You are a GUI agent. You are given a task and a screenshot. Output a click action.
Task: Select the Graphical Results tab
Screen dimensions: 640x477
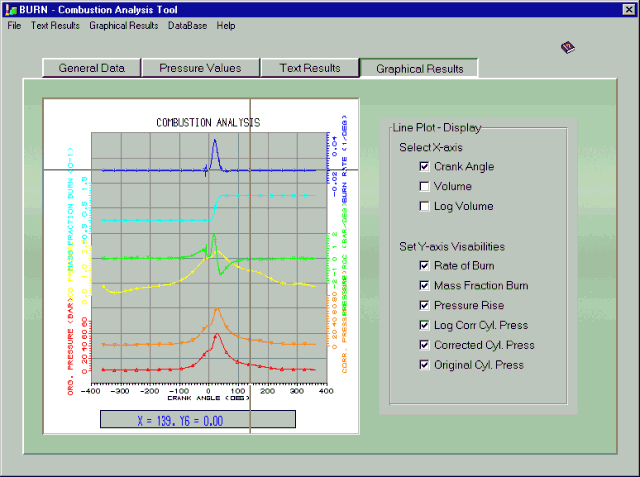click(419, 68)
